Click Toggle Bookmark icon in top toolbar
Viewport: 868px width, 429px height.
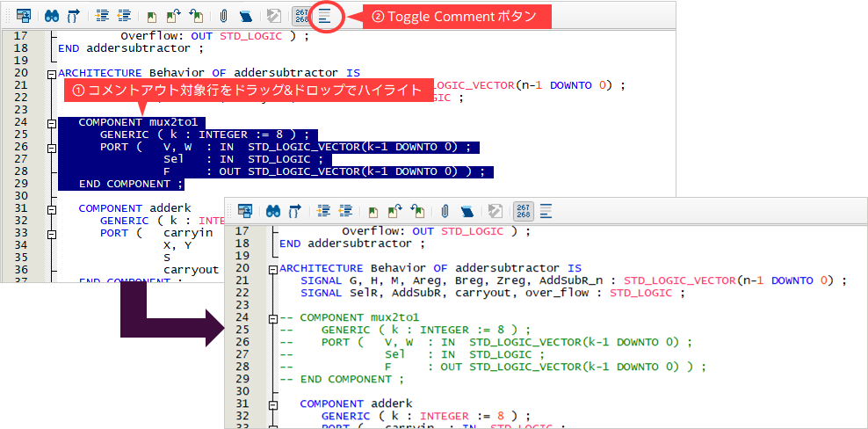point(152,16)
